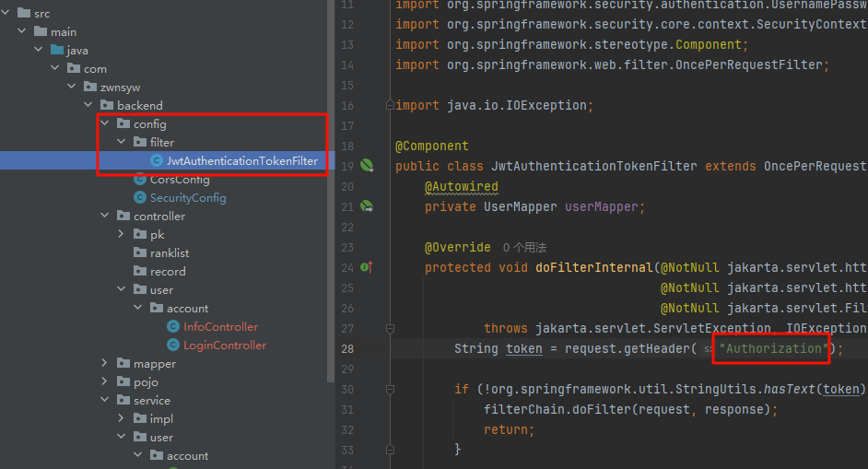Image resolution: width=868 pixels, height=469 pixels.
Task: Click the '0 个用法' usages hint
Action: pos(524,248)
